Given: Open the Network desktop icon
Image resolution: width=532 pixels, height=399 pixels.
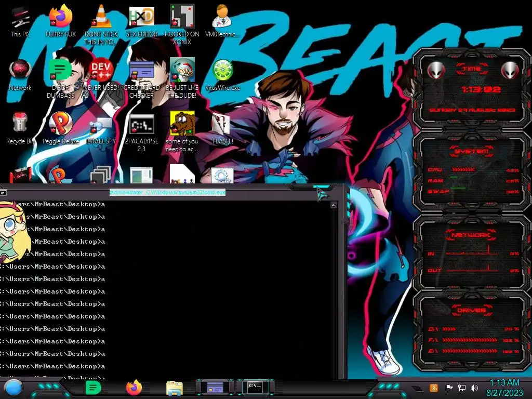Looking at the screenshot, I should (x=20, y=75).
